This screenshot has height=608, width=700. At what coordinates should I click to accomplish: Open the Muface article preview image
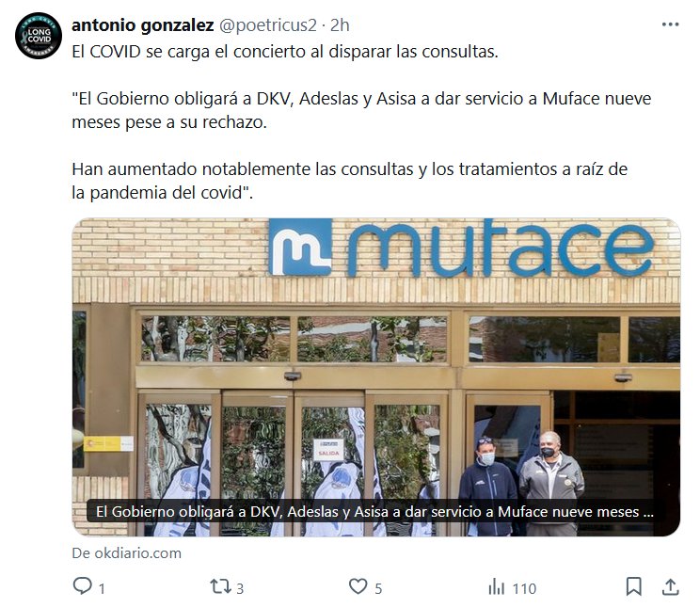click(x=376, y=377)
